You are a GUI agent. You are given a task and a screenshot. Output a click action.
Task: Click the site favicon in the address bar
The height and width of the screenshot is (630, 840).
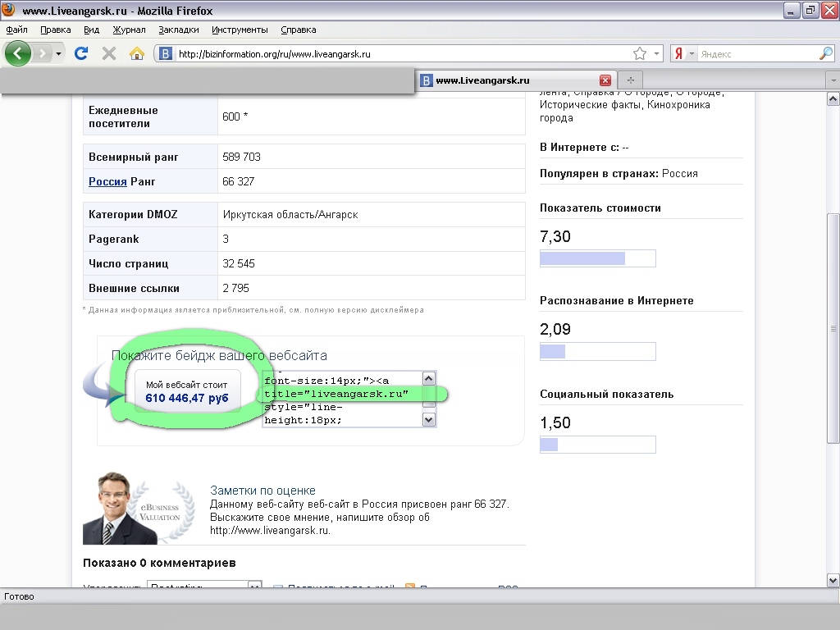(166, 53)
